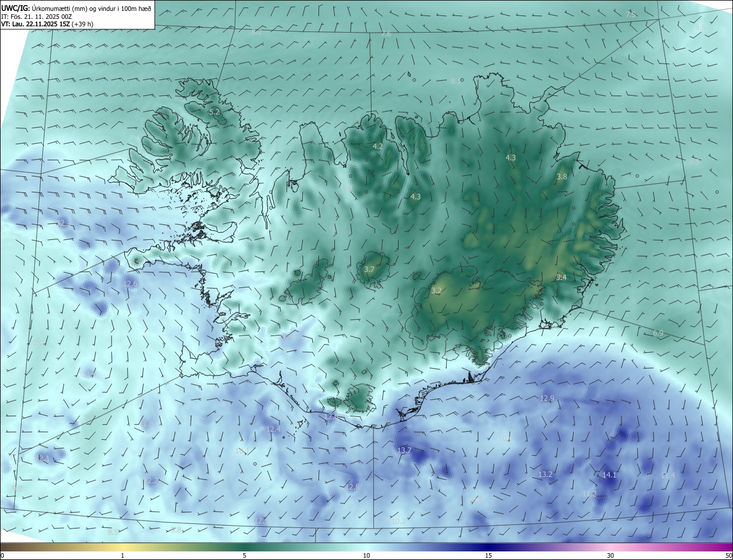Click the 50 tick on the color scale

(x=728, y=555)
